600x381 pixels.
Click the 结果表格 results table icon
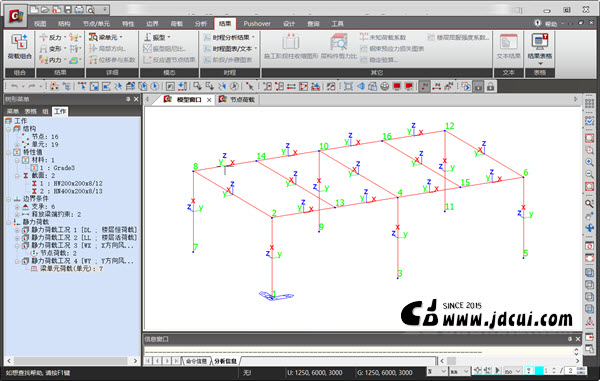(x=540, y=47)
